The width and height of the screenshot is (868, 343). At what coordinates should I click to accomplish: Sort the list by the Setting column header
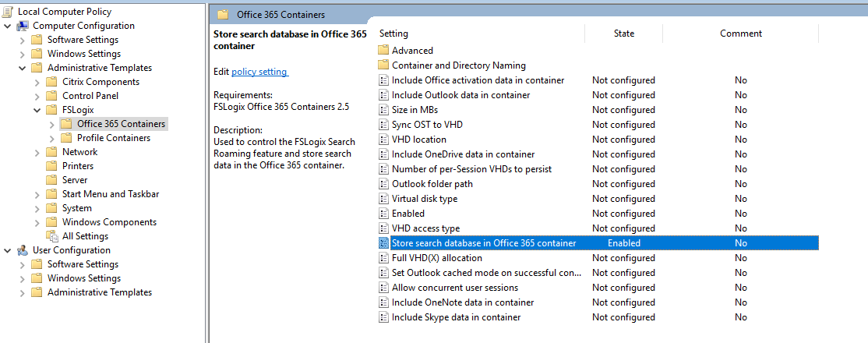480,34
